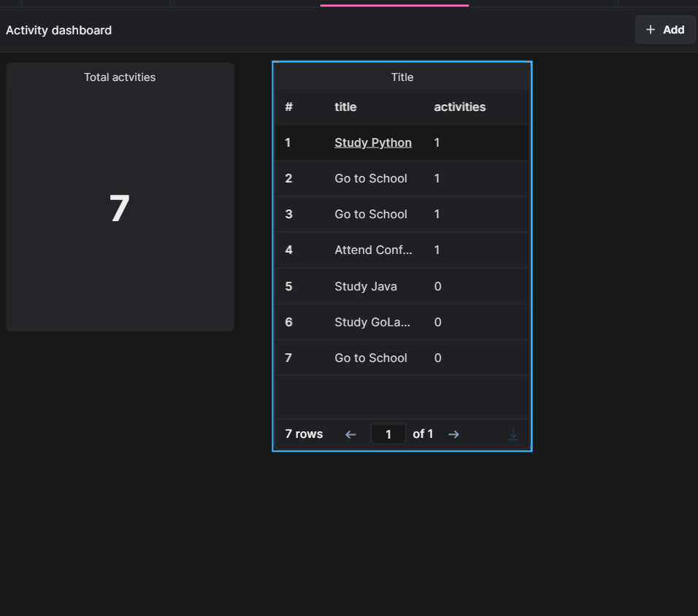Click the page number input field
The width and height of the screenshot is (698, 616).
[x=388, y=434]
